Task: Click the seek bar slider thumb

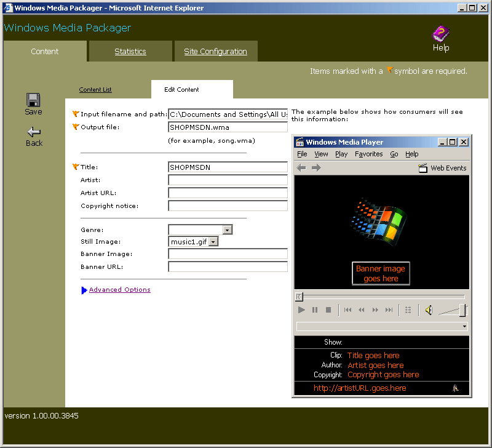Action: click(299, 297)
